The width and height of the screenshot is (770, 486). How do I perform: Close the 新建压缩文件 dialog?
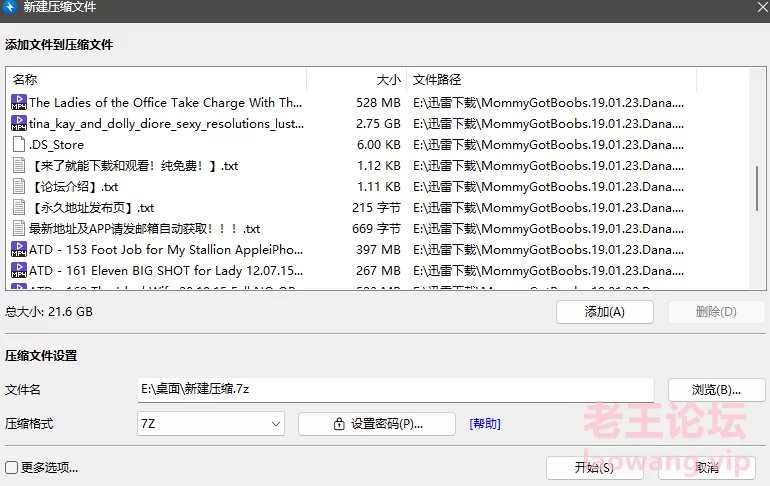click(763, 7)
